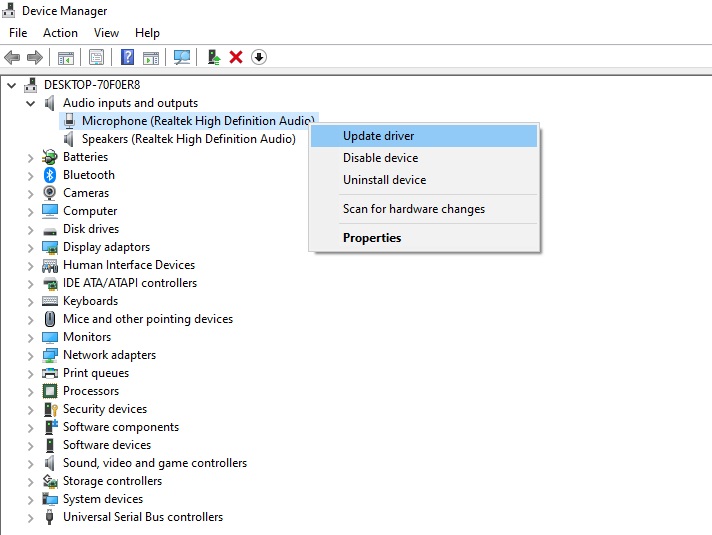Click the Storage controllers icon
The image size is (712, 535).
click(50, 481)
